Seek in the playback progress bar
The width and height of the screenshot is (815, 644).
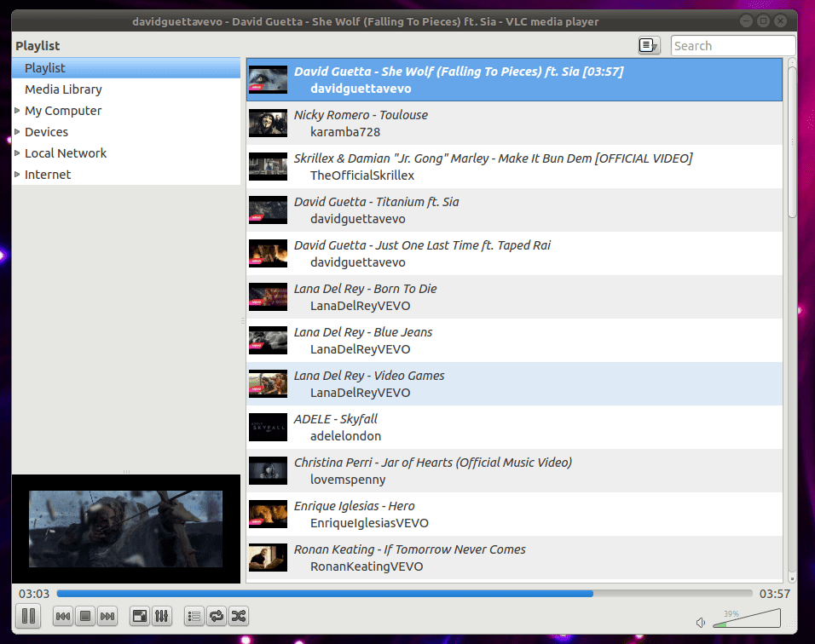click(x=404, y=594)
